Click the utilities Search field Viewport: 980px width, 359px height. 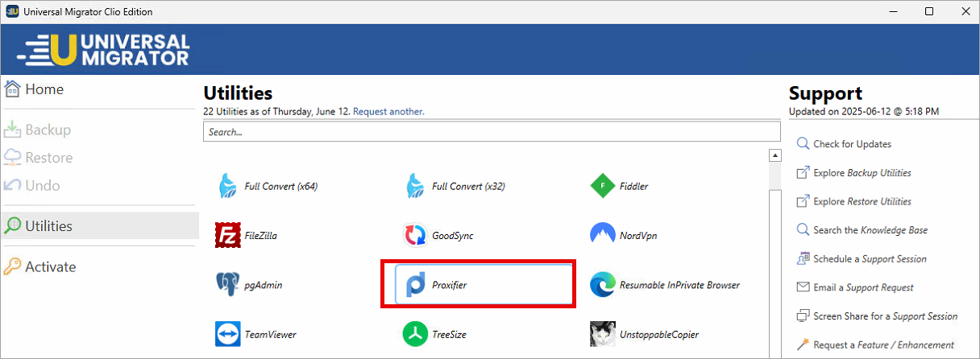pos(492,131)
